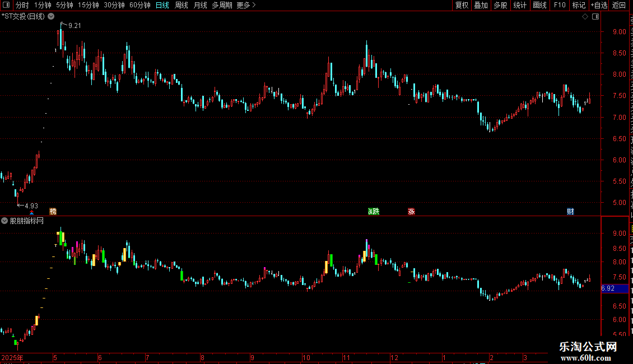Click the 标记 mark button
This screenshot has width=633, height=364.
(579, 5)
